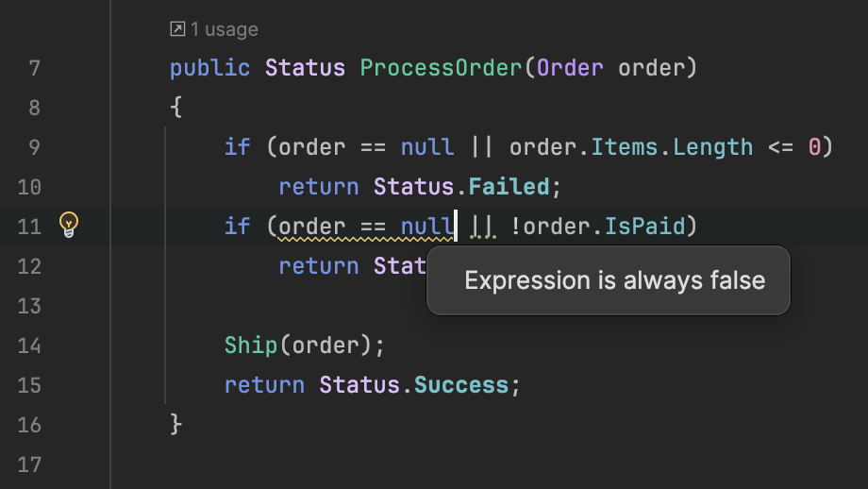Click Status.Failed on line 10
This screenshot has height=489, width=868.
[461, 187]
